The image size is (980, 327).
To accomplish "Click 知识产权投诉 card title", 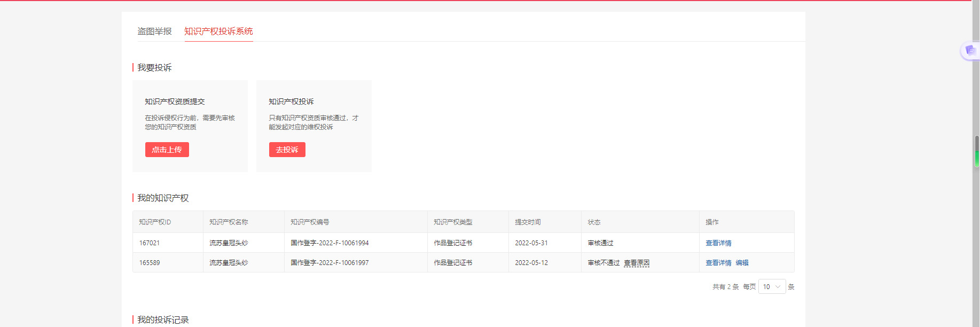I will [x=291, y=102].
